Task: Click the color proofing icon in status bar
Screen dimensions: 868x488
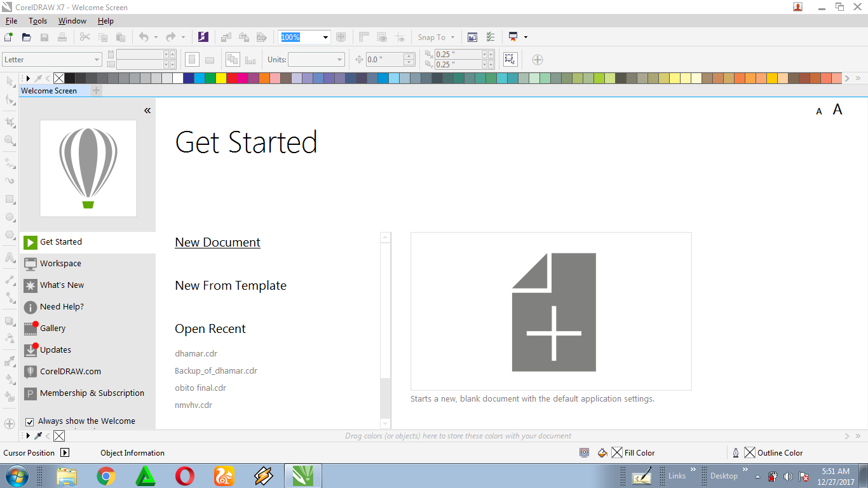Action: click(584, 453)
